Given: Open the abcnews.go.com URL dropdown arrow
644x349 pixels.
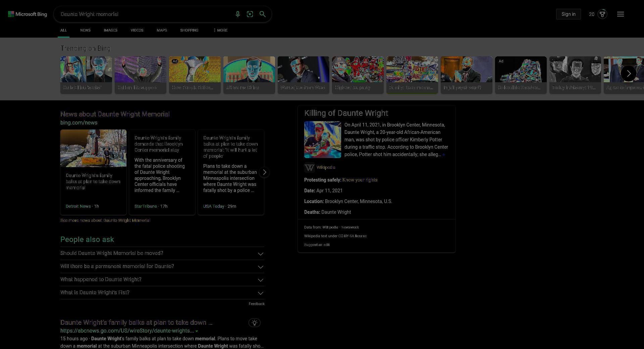Looking at the screenshot, I should 197,331.
